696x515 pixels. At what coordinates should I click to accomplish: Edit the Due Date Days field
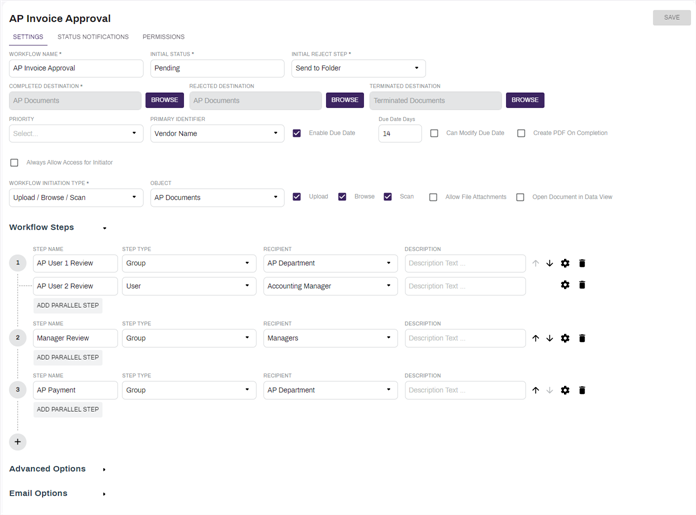(399, 134)
